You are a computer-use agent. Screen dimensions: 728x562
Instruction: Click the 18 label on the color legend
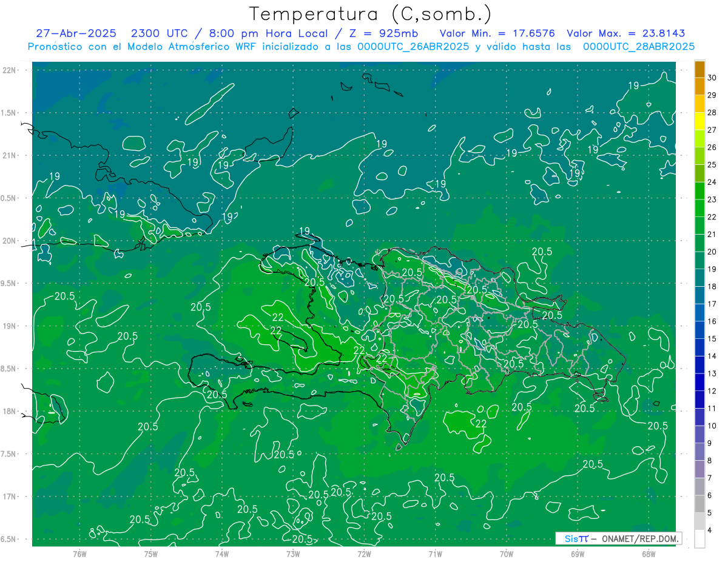coord(712,287)
